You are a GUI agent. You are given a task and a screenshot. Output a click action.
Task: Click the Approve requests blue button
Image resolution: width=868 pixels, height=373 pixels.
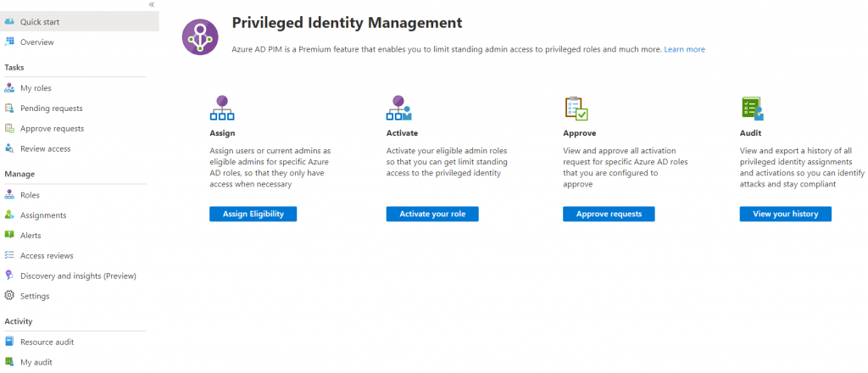pos(609,214)
